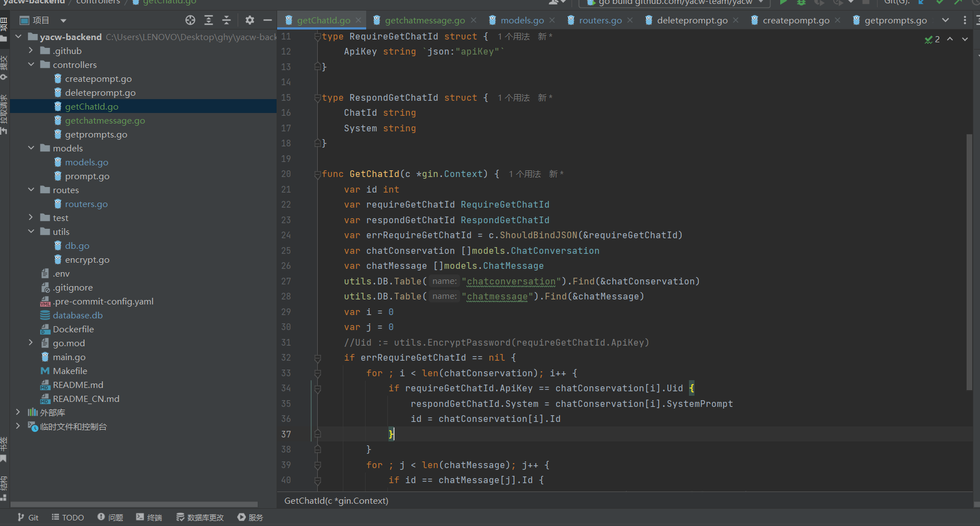Click the locate opened file crosshair icon
Image resolution: width=980 pixels, height=526 pixels.
point(190,21)
